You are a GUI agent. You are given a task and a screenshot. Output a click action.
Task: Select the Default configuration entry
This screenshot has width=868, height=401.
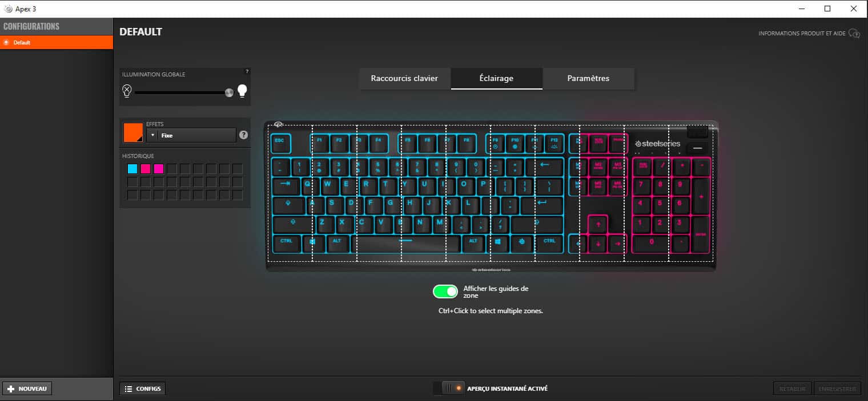point(57,42)
